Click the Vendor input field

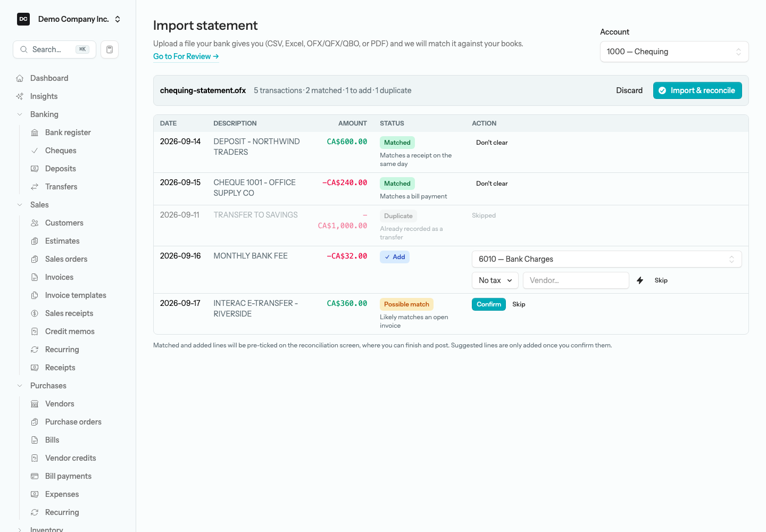tap(576, 280)
